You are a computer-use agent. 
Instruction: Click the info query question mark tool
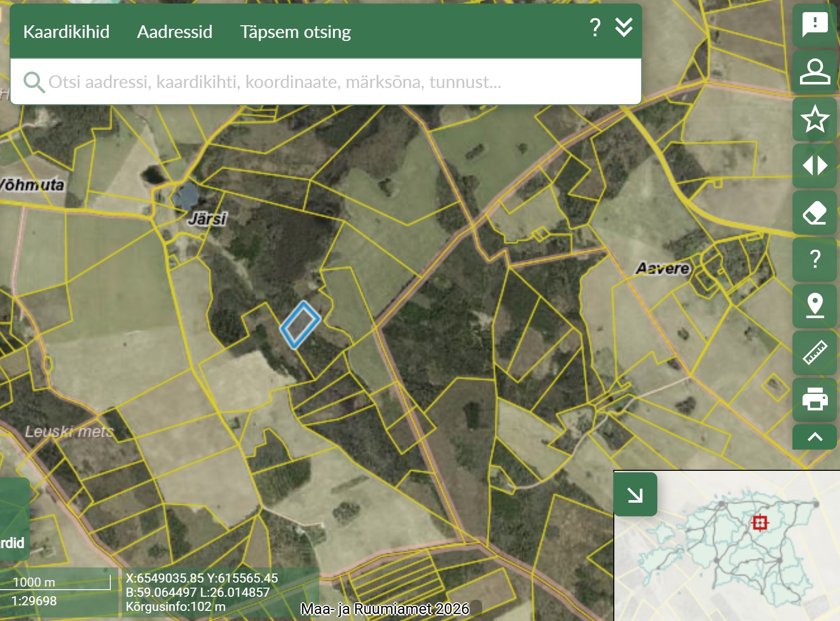(814, 259)
